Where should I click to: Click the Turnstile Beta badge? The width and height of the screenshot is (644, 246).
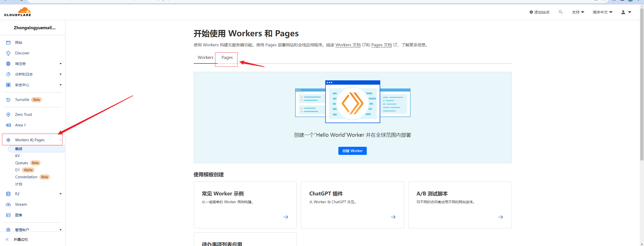tap(36, 100)
